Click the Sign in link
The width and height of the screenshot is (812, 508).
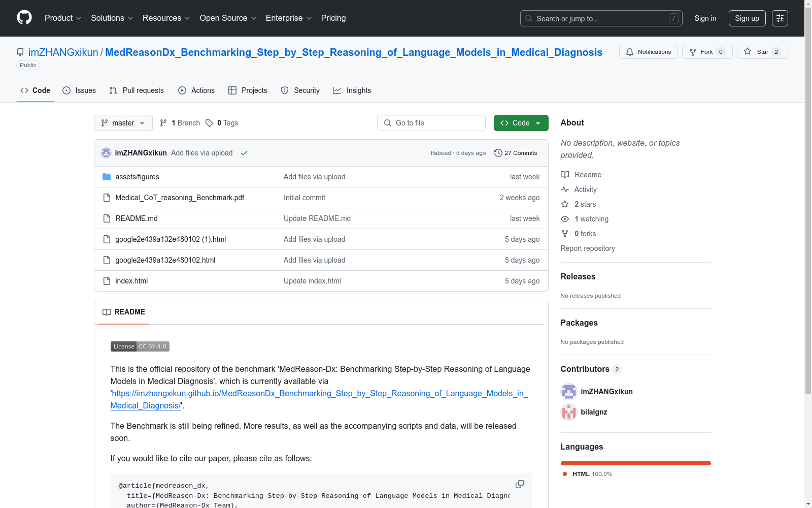click(705, 18)
